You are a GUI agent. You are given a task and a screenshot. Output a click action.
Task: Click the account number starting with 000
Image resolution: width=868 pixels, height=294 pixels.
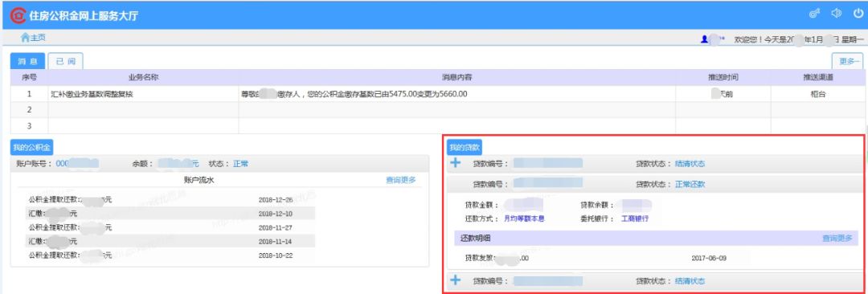(77, 163)
